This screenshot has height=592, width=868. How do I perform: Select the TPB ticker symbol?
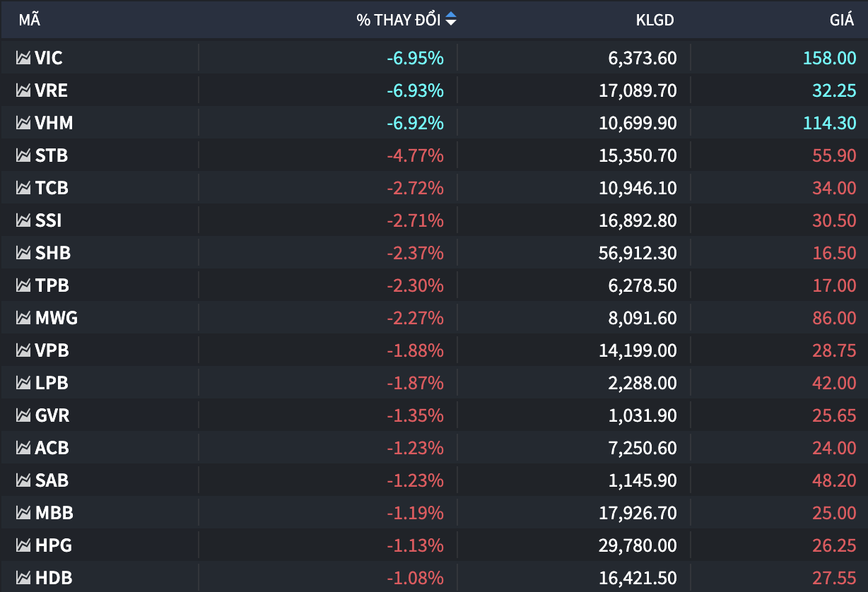[x=52, y=285]
